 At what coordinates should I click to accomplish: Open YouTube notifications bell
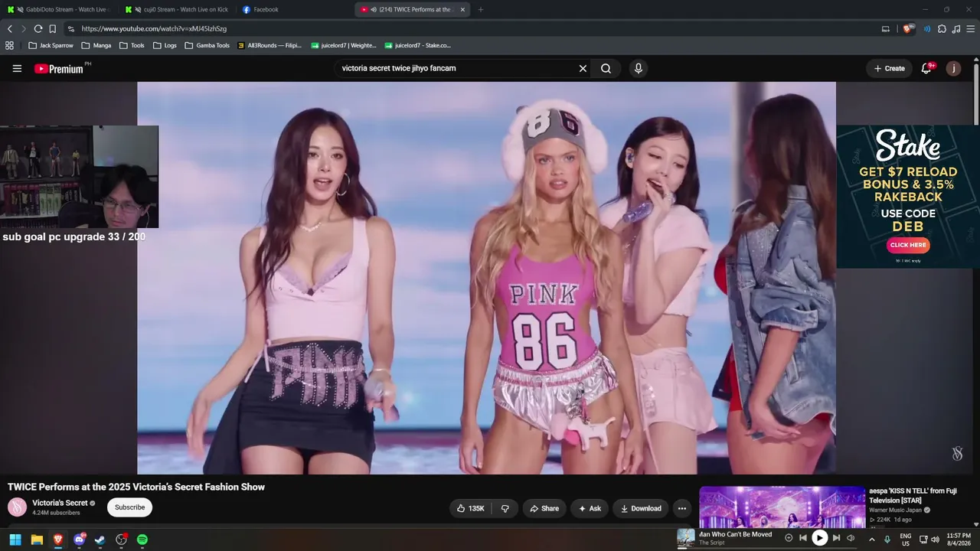click(x=926, y=68)
